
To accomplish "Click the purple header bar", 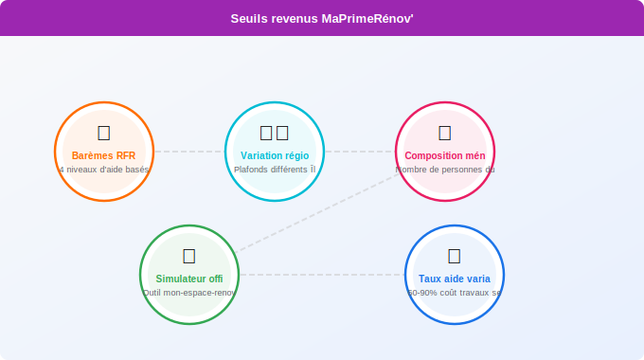I will [322, 18].
